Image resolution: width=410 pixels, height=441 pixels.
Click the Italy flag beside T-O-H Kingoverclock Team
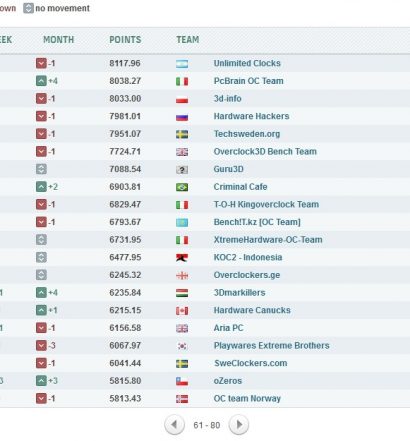point(182,205)
